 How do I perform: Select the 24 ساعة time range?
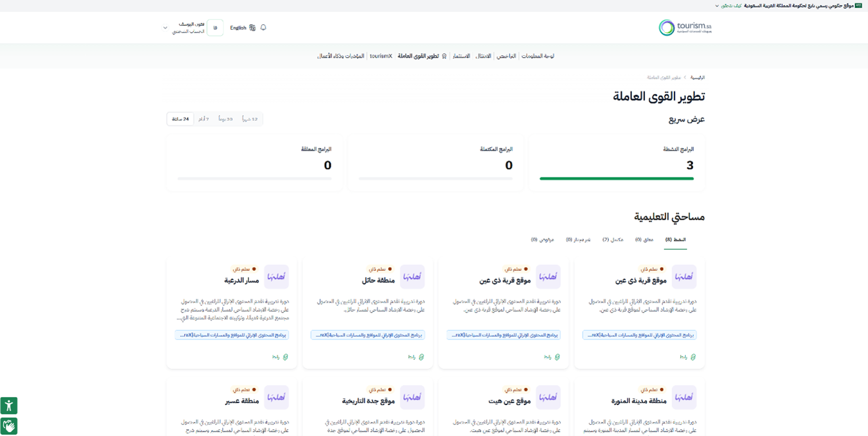[x=180, y=119]
